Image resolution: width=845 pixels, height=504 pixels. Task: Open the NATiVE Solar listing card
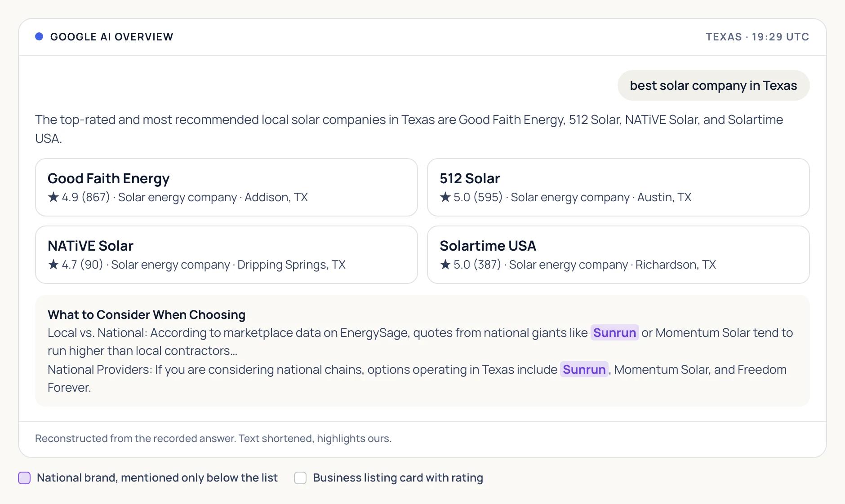coord(227,255)
